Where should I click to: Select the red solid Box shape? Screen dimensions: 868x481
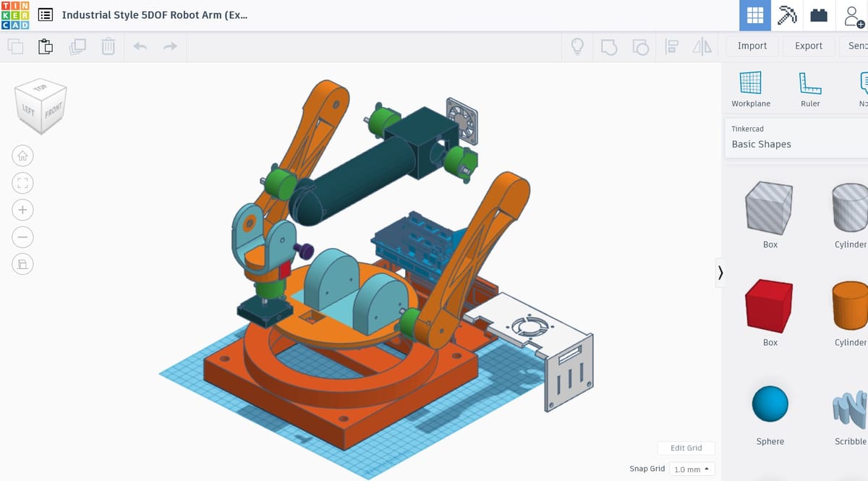[770, 305]
